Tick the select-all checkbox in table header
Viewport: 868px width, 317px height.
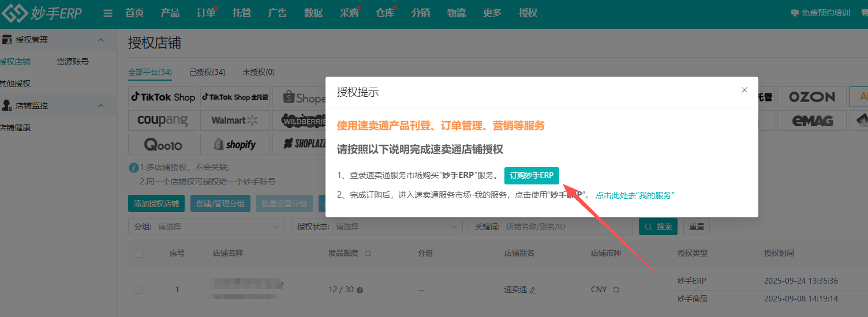tap(139, 253)
